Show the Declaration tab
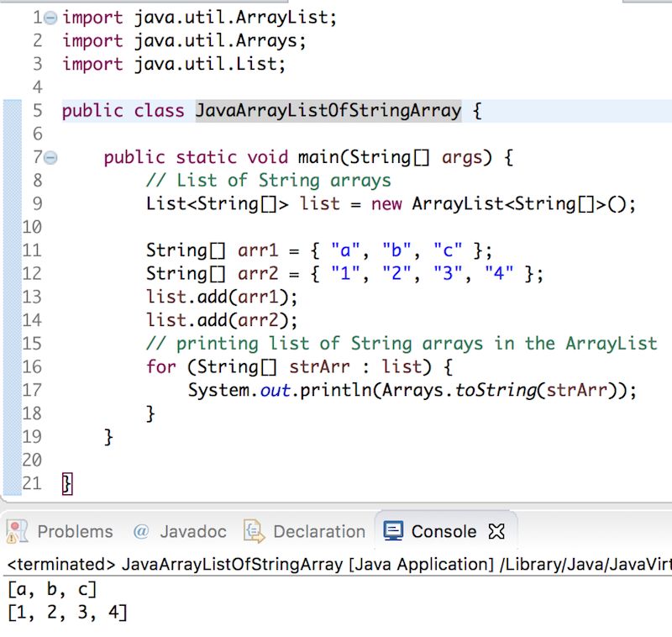Viewport: 672px width, 637px height. click(x=319, y=531)
